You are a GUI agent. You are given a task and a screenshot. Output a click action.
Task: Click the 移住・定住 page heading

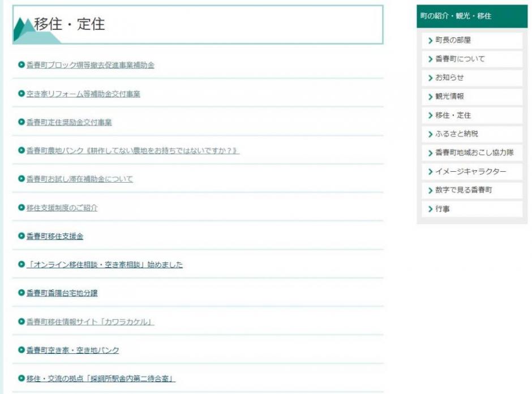click(70, 24)
